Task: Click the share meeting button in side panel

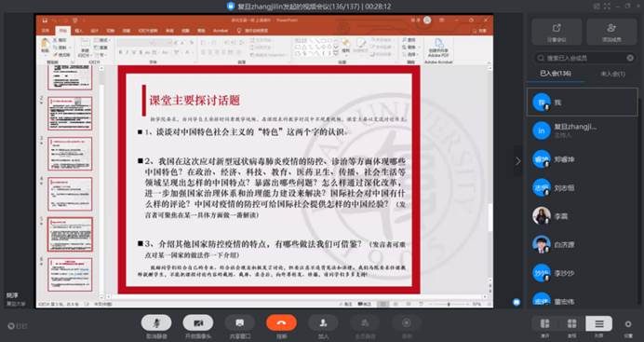Action: pos(557,32)
